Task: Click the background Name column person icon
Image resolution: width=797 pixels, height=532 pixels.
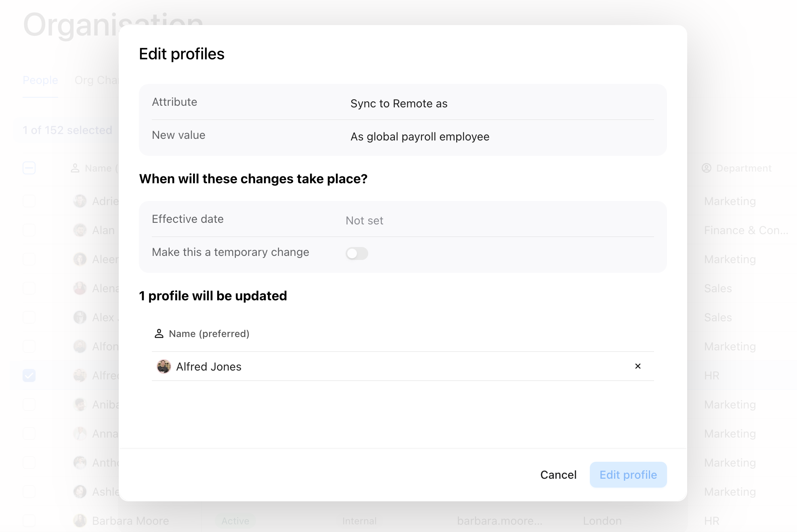Action: 75,168
